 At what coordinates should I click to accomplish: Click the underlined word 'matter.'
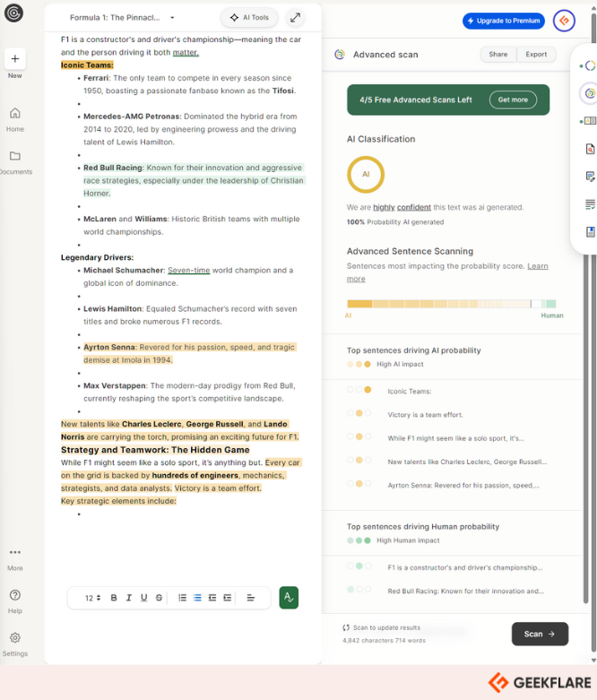pyautogui.click(x=186, y=52)
